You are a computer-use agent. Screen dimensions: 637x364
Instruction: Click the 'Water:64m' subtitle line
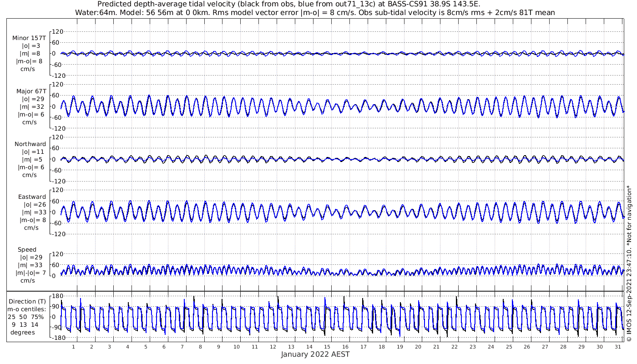[x=315, y=13]
